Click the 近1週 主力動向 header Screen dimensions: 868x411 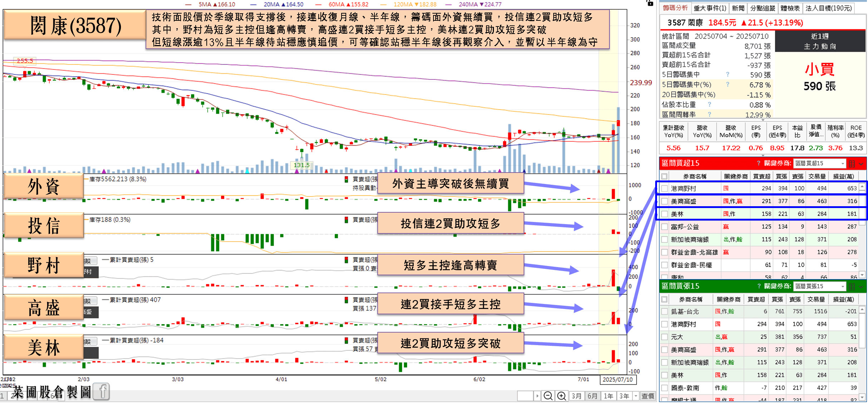[820, 41]
